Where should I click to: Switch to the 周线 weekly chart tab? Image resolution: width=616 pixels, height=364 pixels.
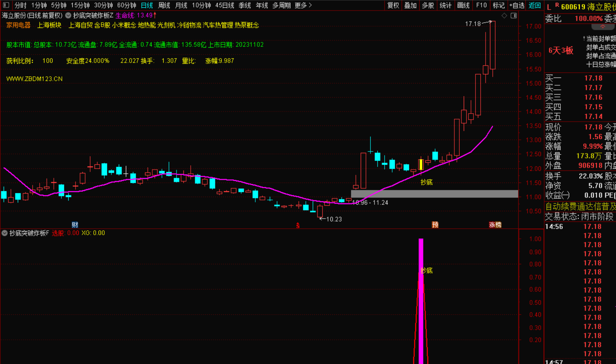[164, 5]
